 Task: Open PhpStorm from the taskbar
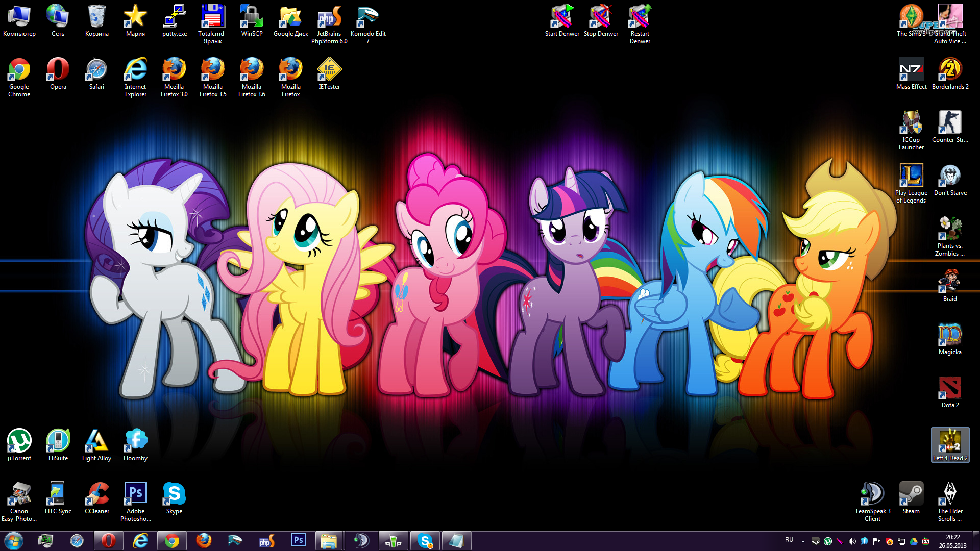(266, 541)
